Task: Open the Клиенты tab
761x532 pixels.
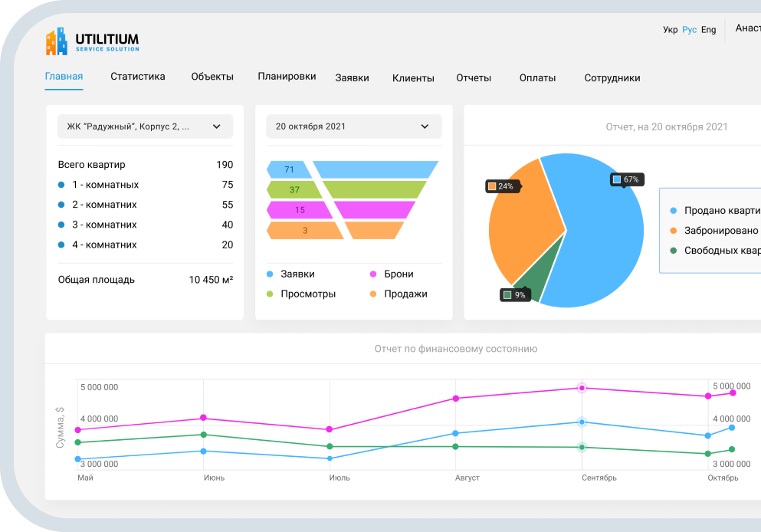Action: click(413, 77)
